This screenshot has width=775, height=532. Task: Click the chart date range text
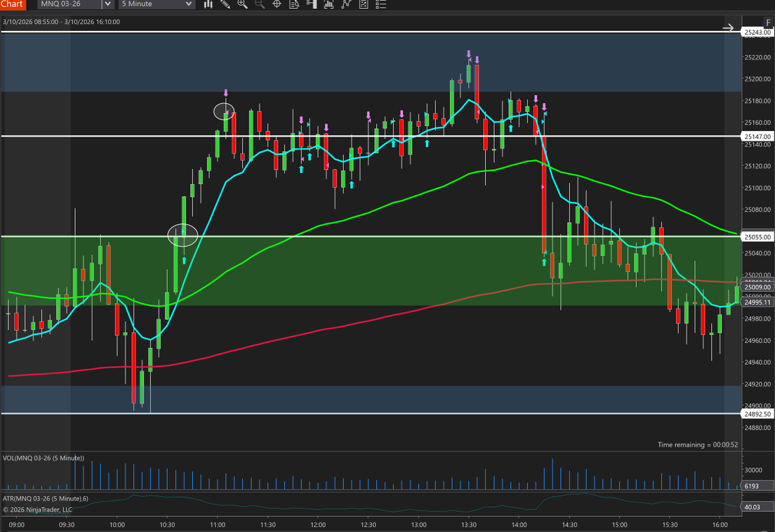coord(61,21)
